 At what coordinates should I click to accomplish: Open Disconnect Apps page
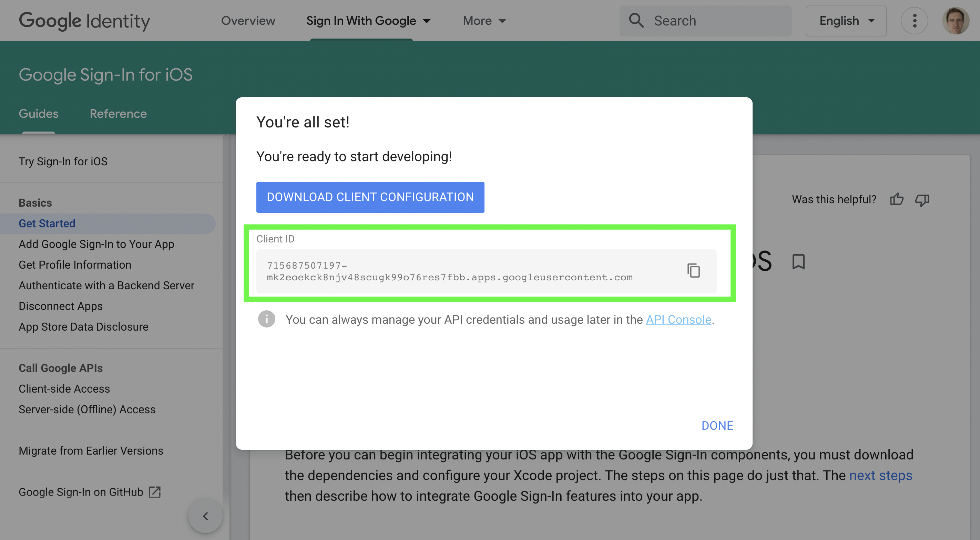(61, 306)
